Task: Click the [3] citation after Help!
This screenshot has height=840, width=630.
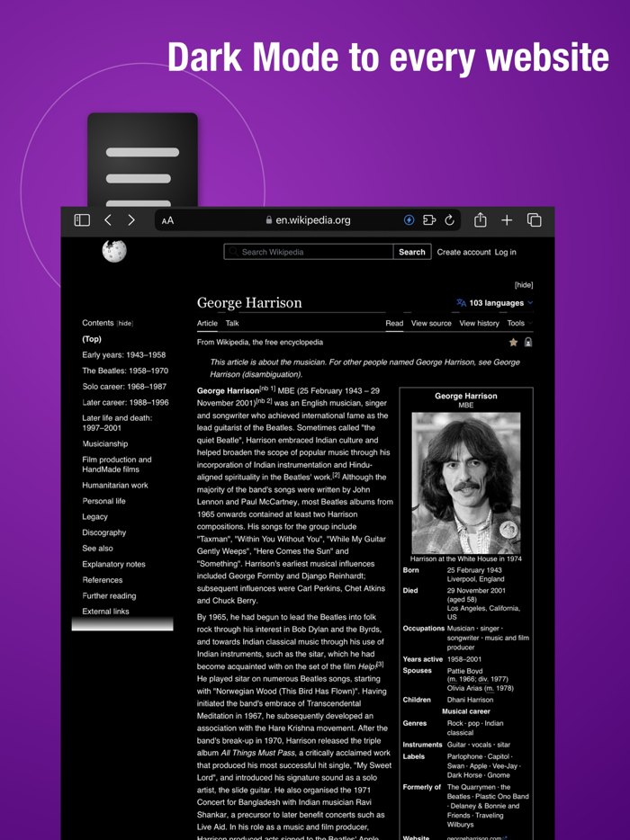Action: [x=380, y=665]
